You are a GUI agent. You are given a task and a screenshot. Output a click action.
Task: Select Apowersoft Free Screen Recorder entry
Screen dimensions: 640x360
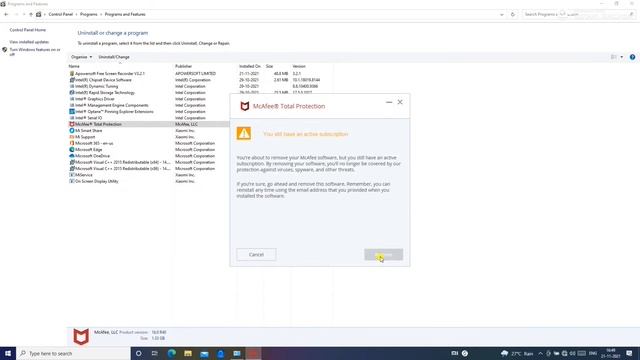[200, 73]
